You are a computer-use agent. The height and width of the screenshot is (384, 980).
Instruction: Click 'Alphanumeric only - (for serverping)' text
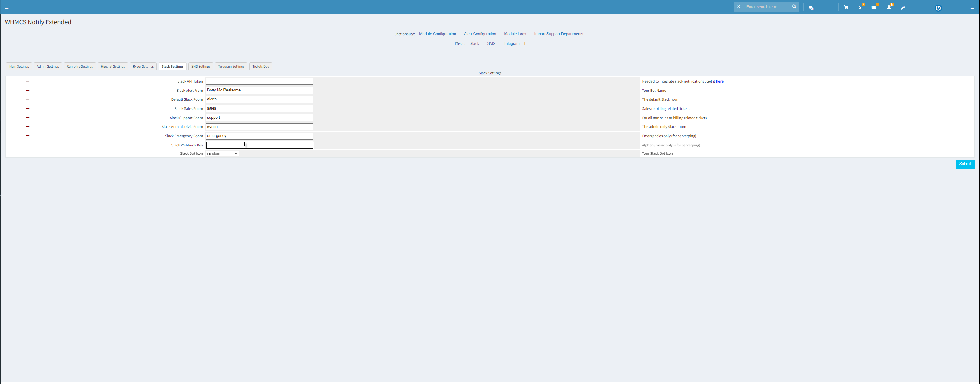671,145
